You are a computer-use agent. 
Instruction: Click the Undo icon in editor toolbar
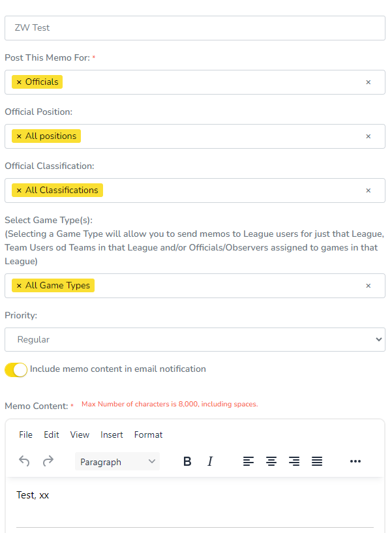click(24, 461)
